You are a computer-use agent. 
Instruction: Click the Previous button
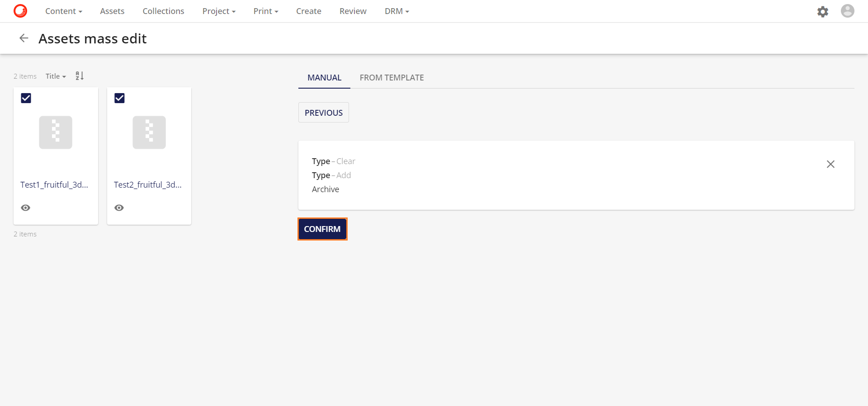323,113
